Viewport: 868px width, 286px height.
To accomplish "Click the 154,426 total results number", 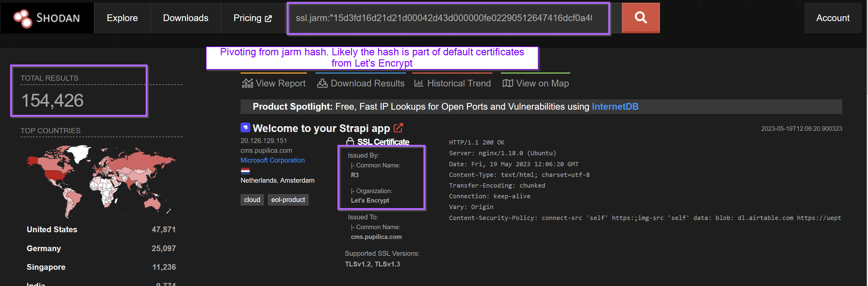I will click(52, 100).
